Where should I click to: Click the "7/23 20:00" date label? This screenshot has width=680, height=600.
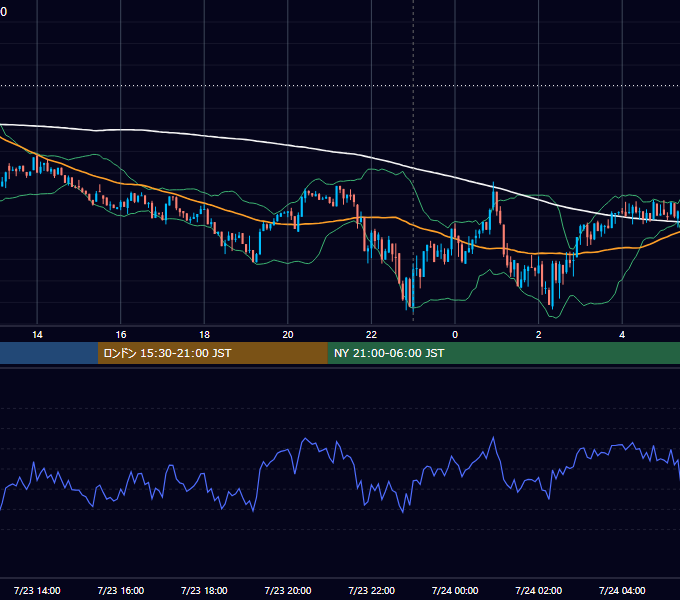pos(288,590)
